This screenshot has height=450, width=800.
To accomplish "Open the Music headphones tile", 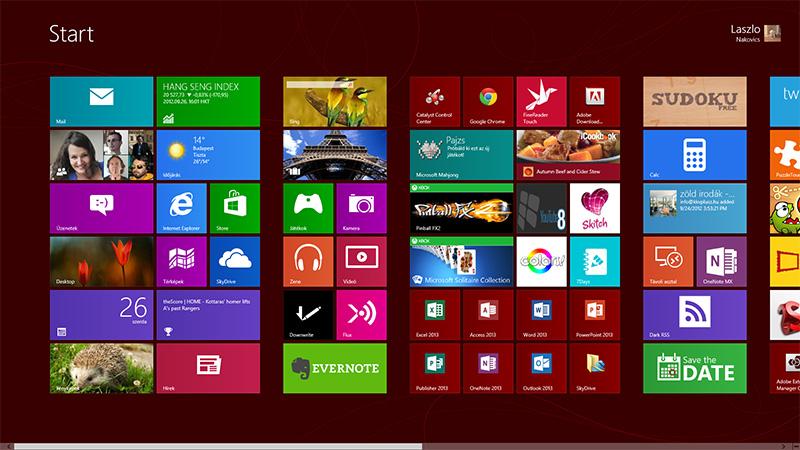I will pos(308,262).
